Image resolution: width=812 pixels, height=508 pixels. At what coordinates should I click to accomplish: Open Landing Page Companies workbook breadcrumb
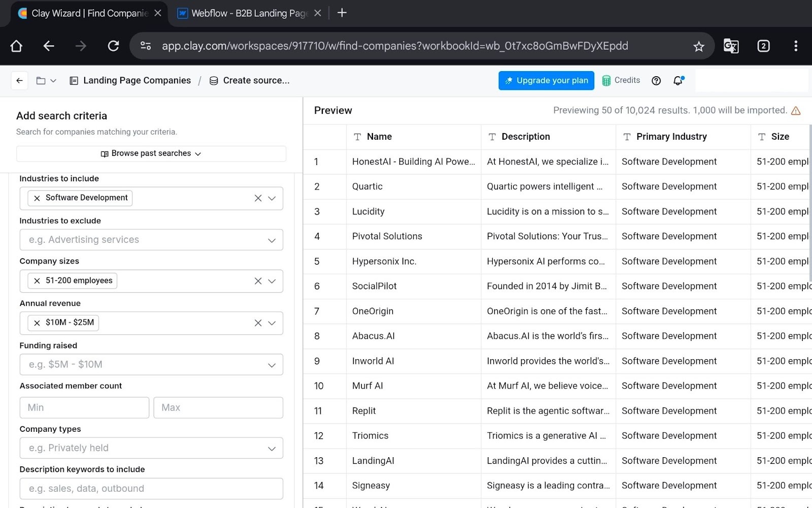click(x=130, y=80)
